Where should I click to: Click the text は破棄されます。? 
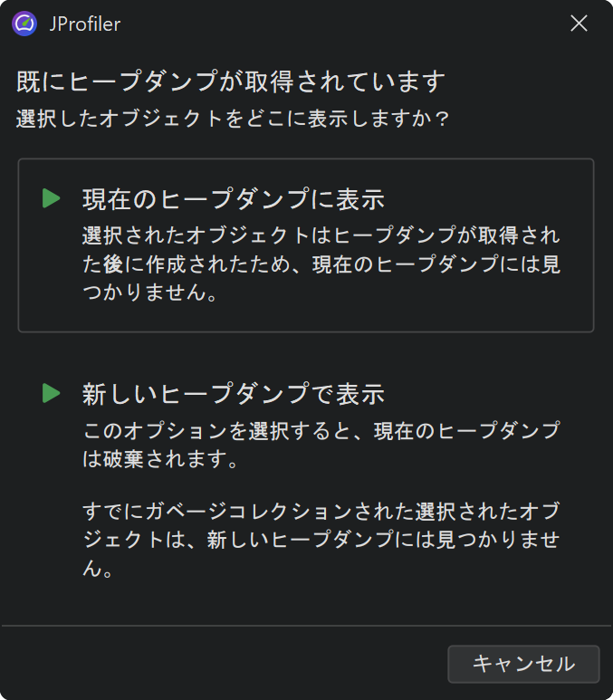(x=160, y=459)
